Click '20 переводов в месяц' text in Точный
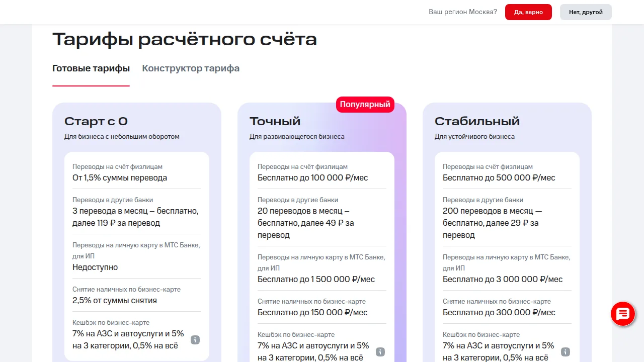 300,211
